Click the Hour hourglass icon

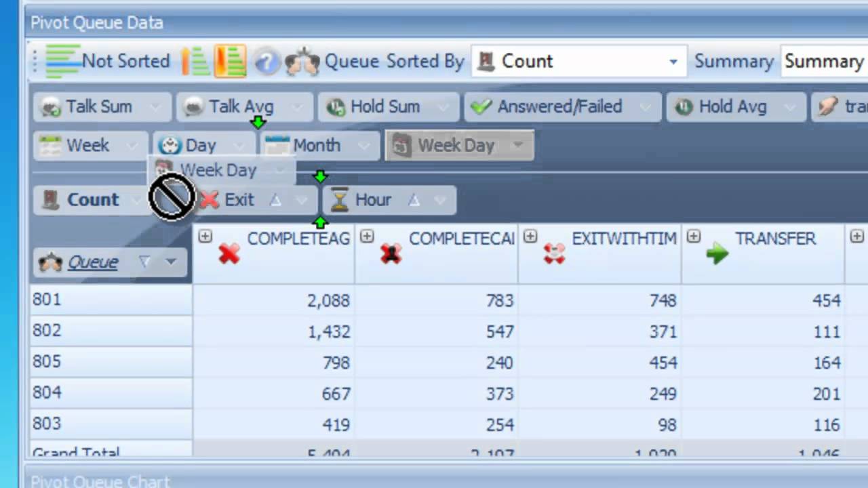(339, 199)
